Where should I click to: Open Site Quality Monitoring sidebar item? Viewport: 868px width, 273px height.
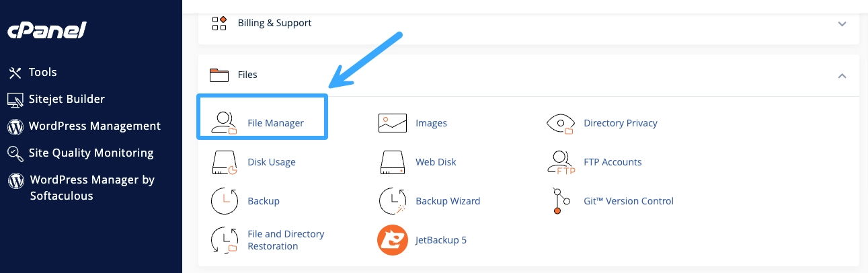[91, 153]
